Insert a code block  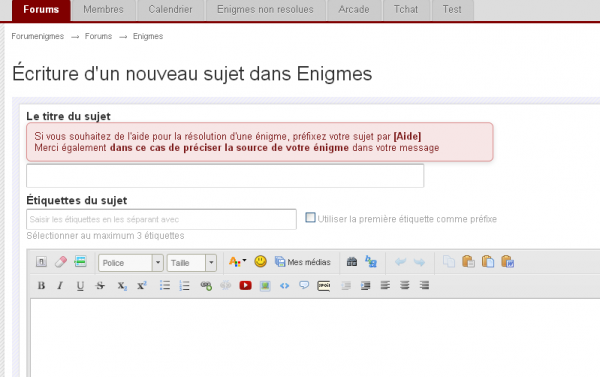tap(284, 286)
